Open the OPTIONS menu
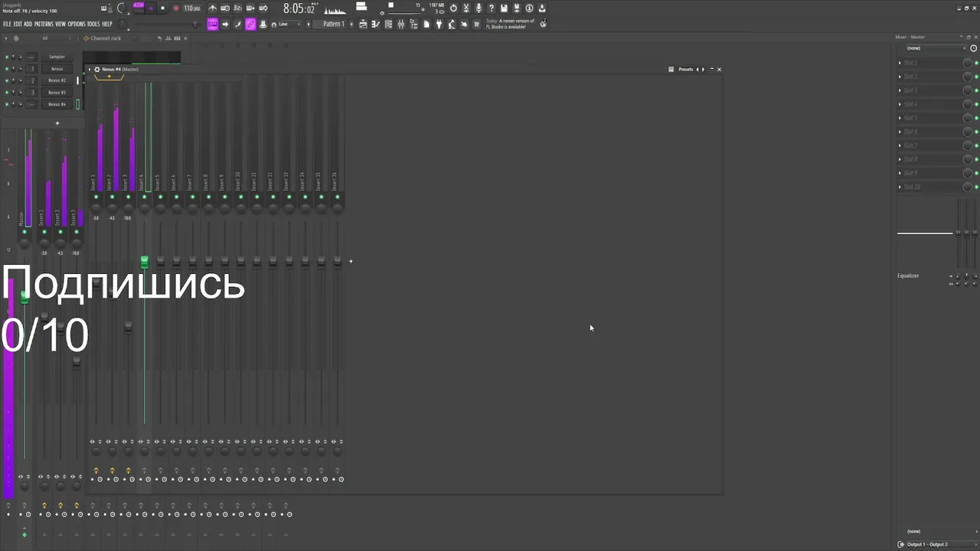Viewport: 980px width, 551px height. tap(77, 24)
